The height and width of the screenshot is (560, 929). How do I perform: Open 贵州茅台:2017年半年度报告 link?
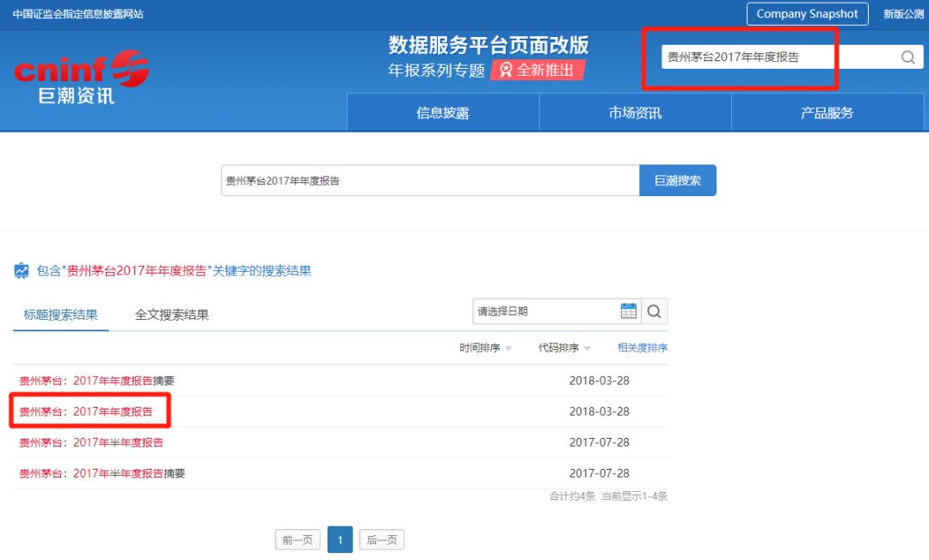tap(91, 442)
